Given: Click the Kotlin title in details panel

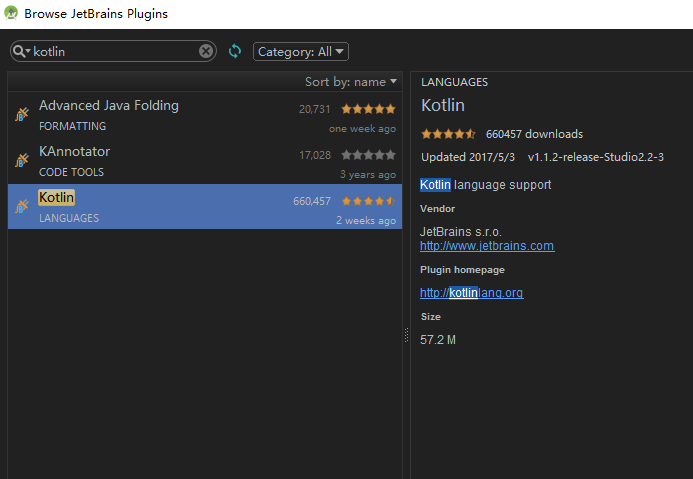Looking at the screenshot, I should [443, 105].
